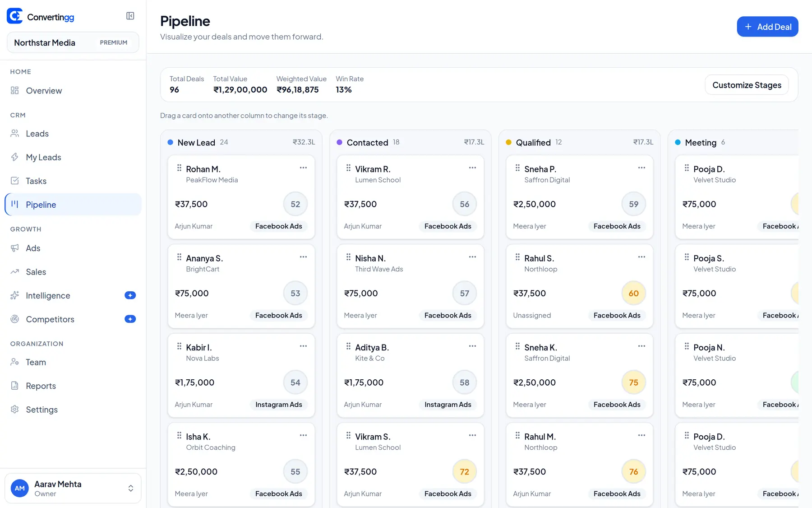Open the options menu for Nisha N.

click(x=472, y=257)
